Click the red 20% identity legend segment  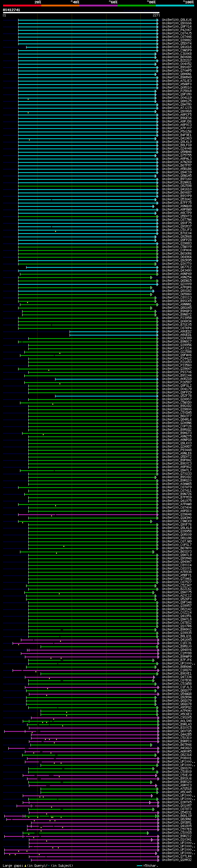click(22, 6)
